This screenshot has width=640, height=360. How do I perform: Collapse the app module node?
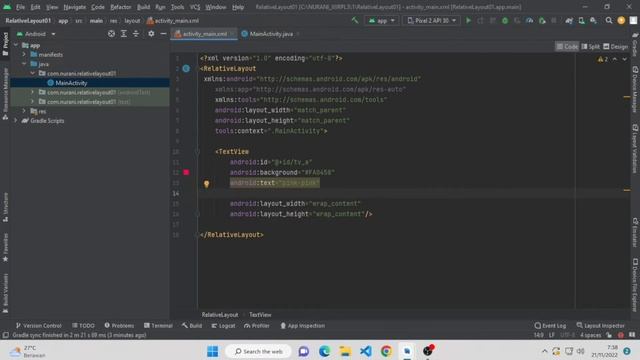point(16,45)
